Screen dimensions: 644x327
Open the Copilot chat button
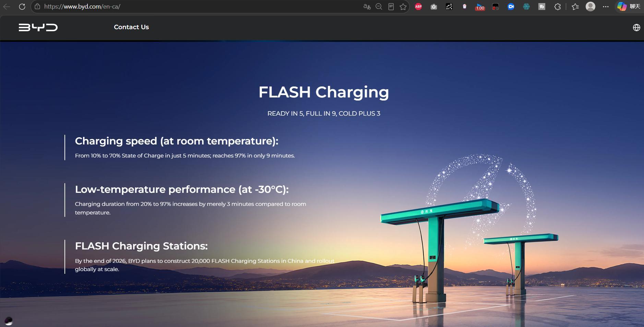pyautogui.click(x=629, y=7)
